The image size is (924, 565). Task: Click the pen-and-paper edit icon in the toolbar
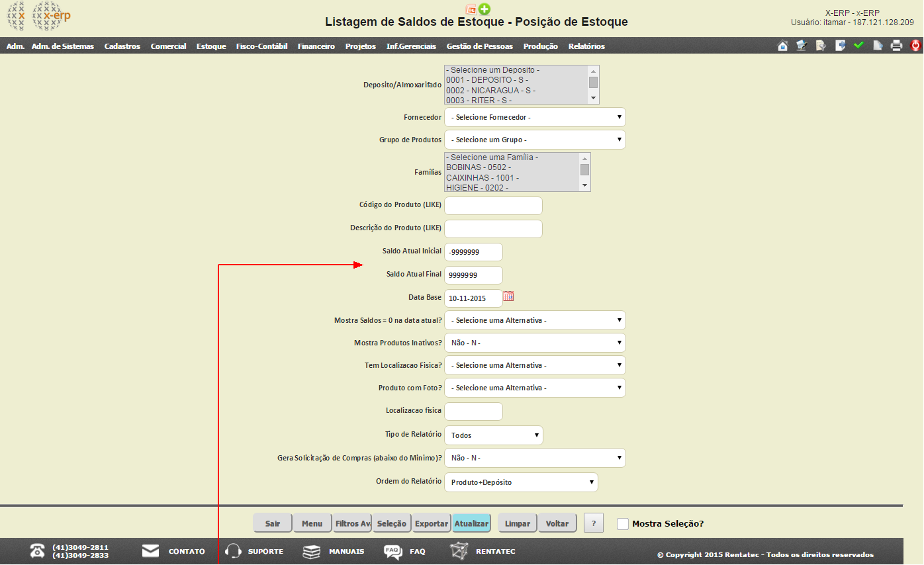pyautogui.click(x=802, y=46)
